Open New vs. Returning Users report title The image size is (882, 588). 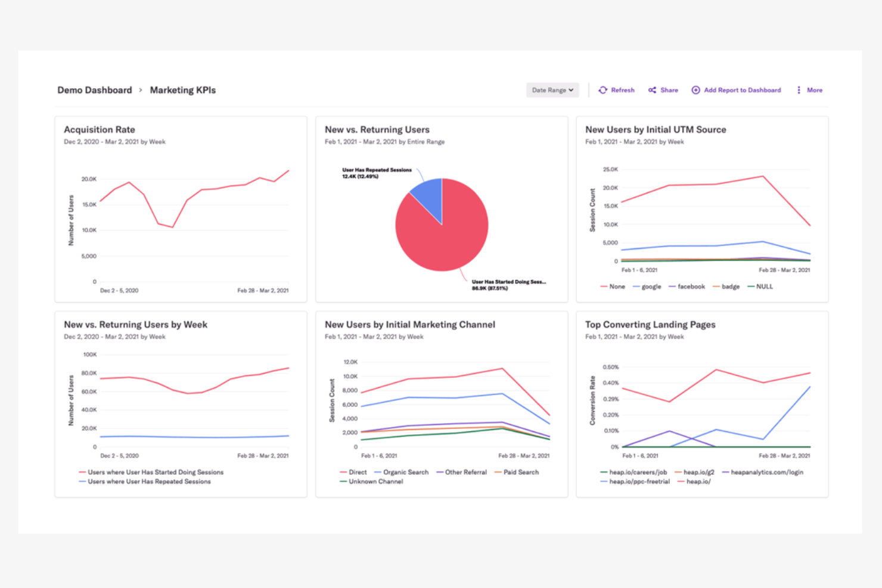(x=377, y=129)
